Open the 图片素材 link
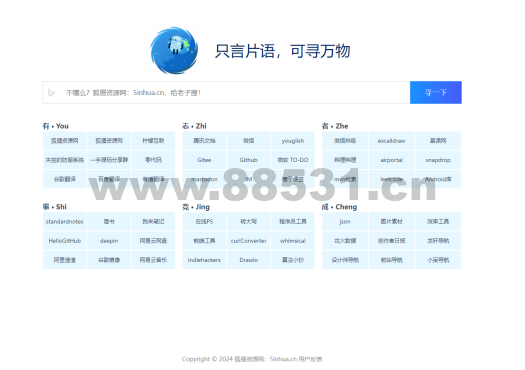The image size is (525, 370). pyautogui.click(x=391, y=221)
